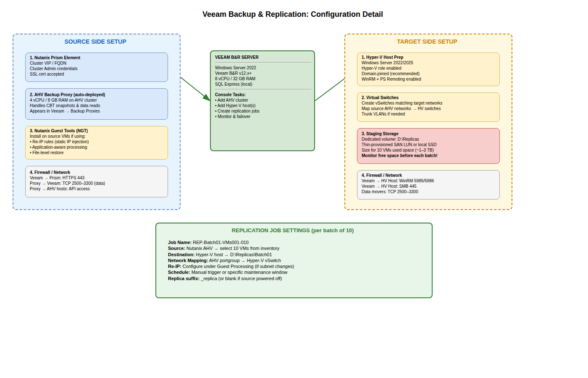Click the 'Console Tasks:' label

pyautogui.click(x=231, y=94)
